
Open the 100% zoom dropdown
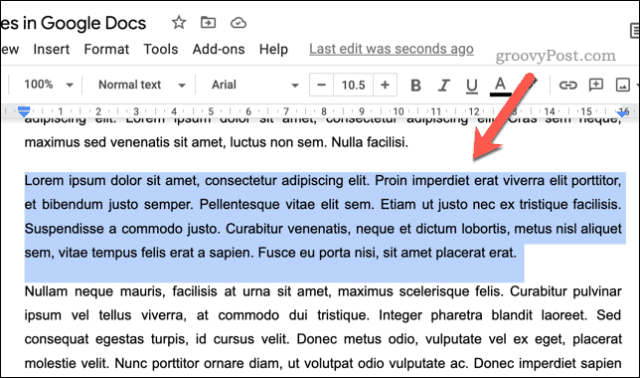click(x=48, y=85)
